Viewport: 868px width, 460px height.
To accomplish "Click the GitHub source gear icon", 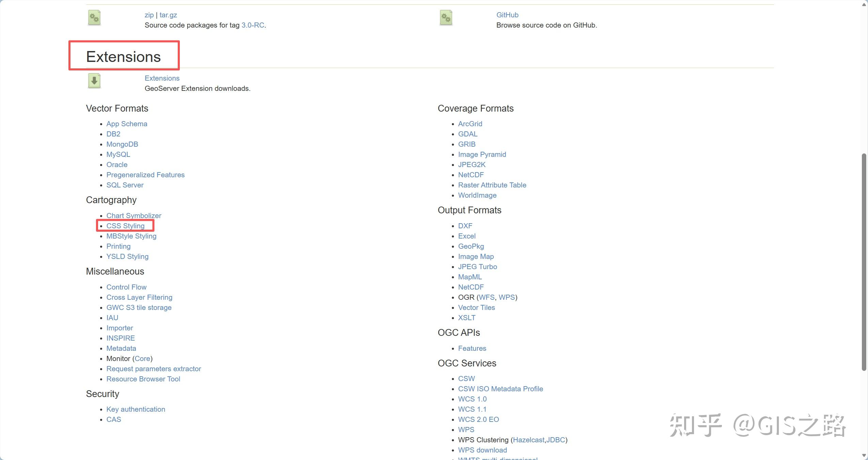I will (x=446, y=18).
